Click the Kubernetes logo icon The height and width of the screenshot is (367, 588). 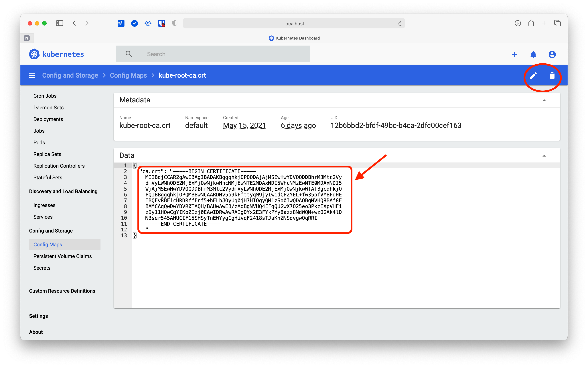[34, 54]
